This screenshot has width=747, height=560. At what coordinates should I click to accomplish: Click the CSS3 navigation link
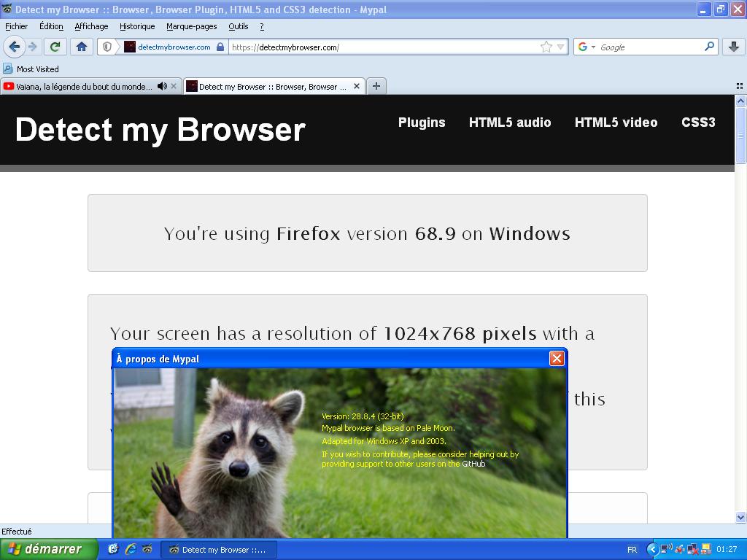[698, 122]
